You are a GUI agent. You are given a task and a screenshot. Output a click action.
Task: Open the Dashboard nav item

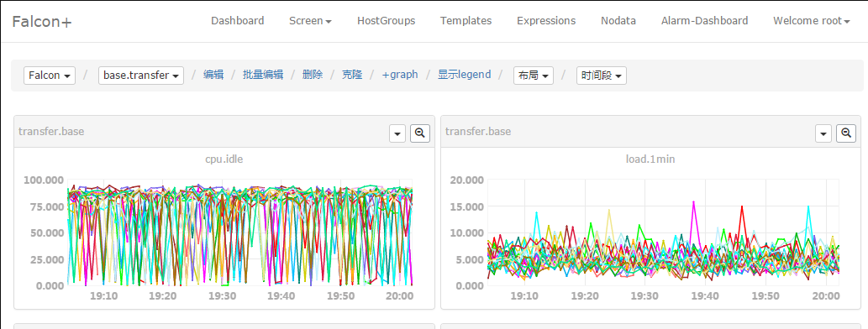238,21
